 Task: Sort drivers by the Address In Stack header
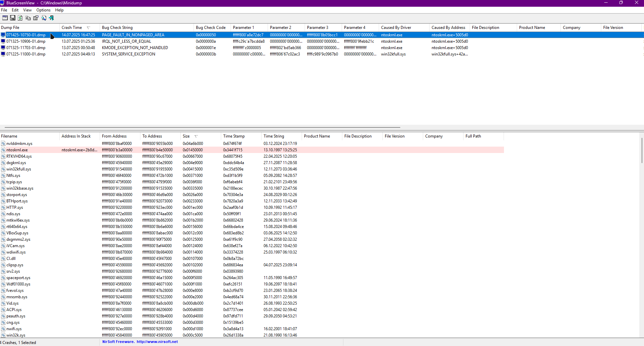coord(79,136)
